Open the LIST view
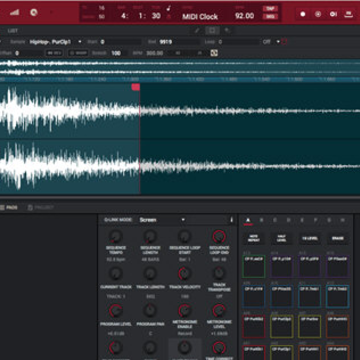Screen dimensions: 360x360 coord(13,31)
